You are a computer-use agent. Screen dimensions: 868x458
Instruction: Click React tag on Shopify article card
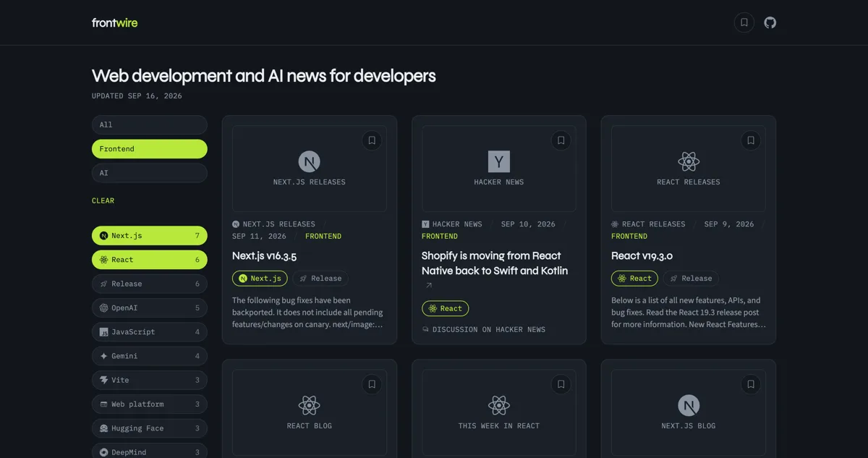tap(446, 308)
